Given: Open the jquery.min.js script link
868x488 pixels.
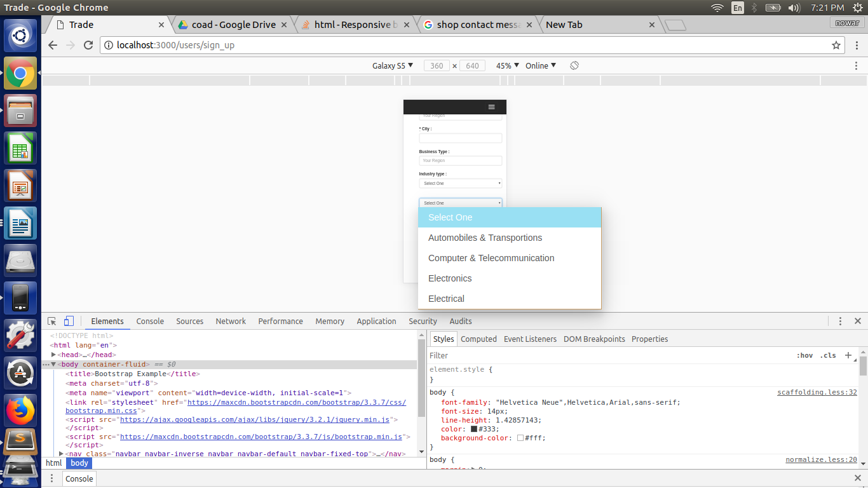Looking at the screenshot, I should pos(255,419).
